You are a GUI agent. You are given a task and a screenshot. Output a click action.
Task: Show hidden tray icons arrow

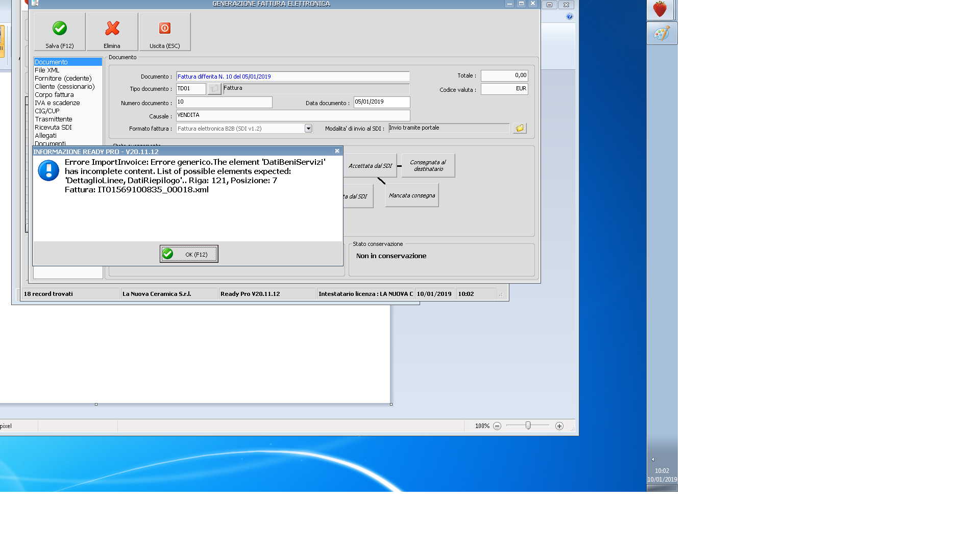[x=653, y=459]
